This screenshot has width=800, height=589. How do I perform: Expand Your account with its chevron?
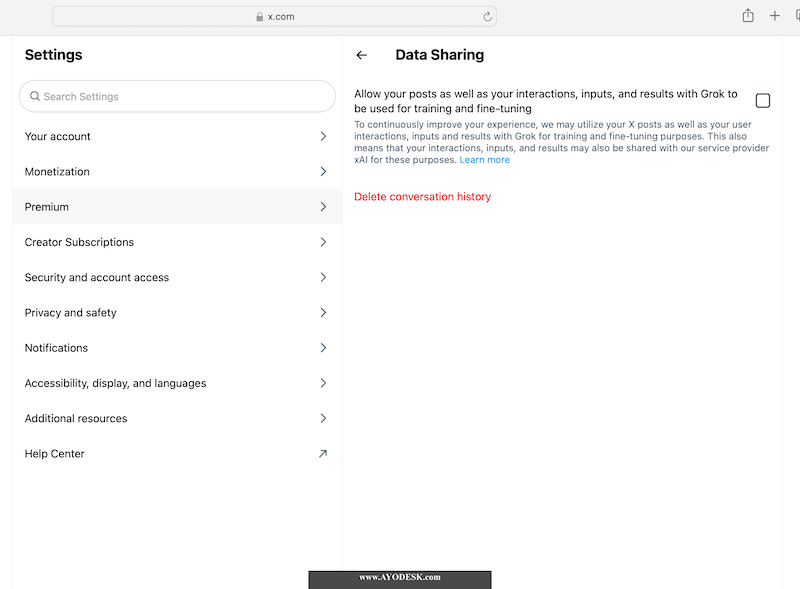[x=322, y=136]
